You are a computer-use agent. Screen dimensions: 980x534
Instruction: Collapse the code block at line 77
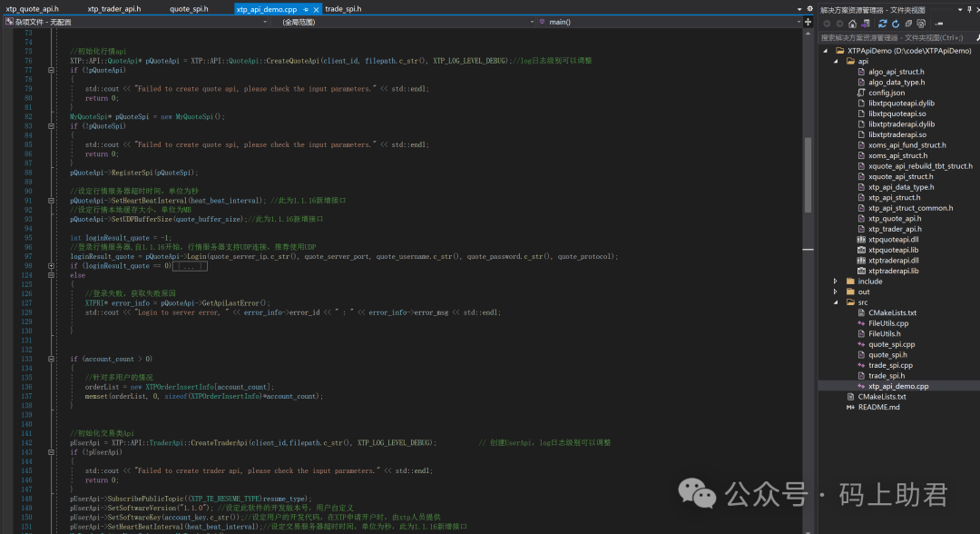tap(51, 70)
